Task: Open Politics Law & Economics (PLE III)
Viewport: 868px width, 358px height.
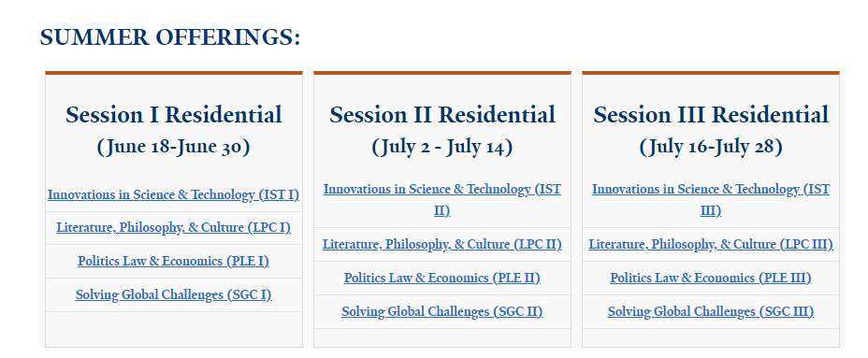Action: (710, 278)
